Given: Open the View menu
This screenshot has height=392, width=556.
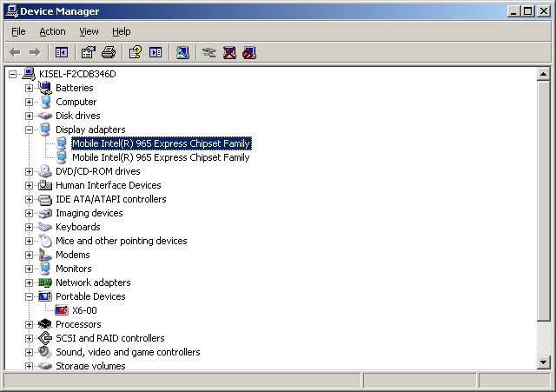Looking at the screenshot, I should 89,31.
